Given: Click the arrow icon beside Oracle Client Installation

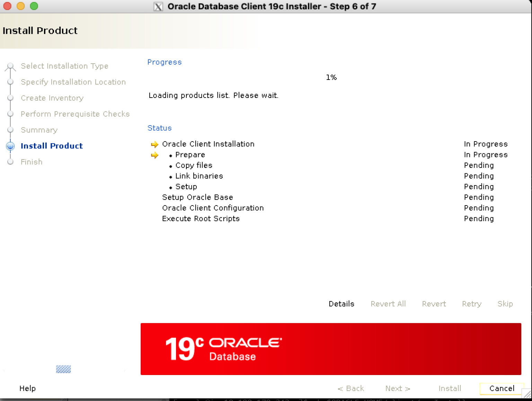Looking at the screenshot, I should (154, 144).
